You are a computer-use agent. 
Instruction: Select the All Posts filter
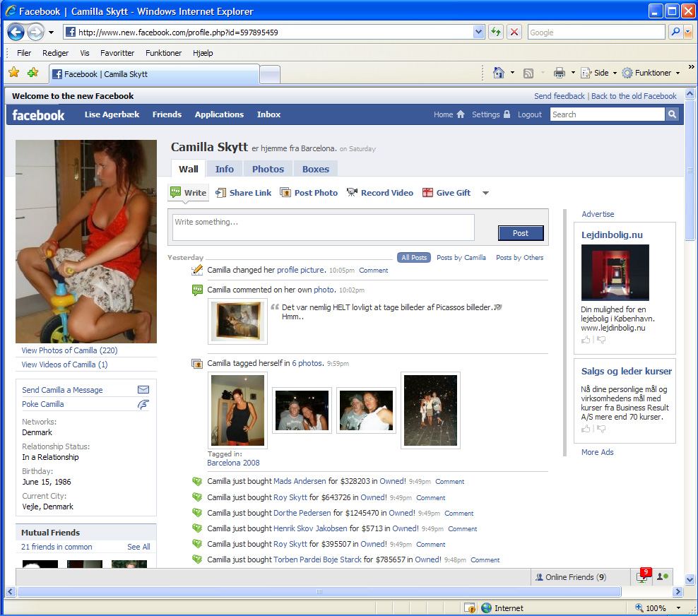[414, 258]
